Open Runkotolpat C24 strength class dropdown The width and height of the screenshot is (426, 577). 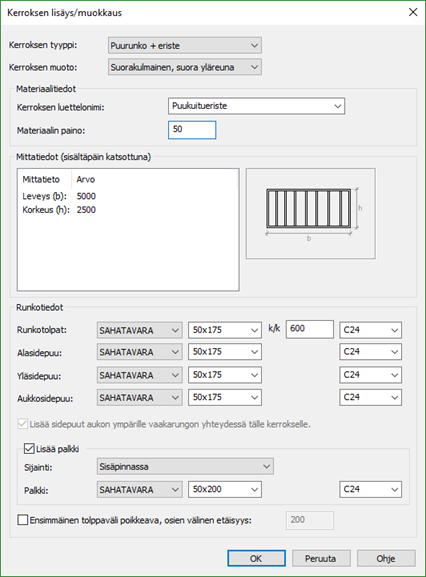(370, 330)
